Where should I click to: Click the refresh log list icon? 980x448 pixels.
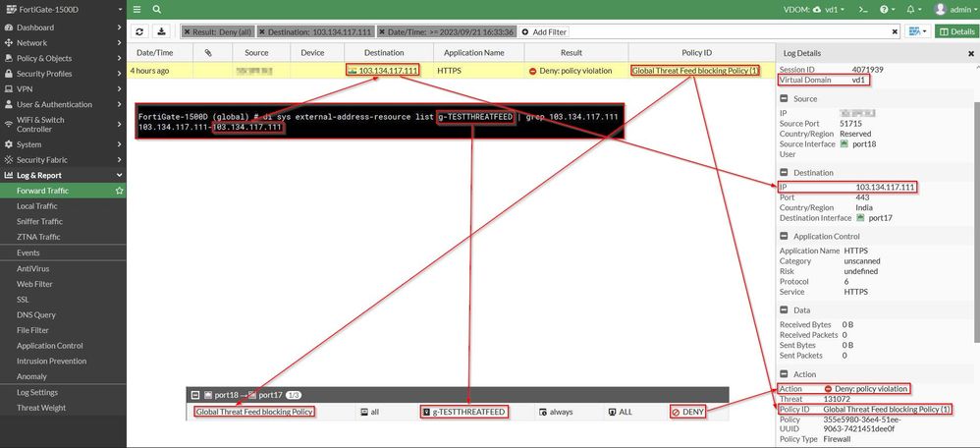tap(140, 31)
